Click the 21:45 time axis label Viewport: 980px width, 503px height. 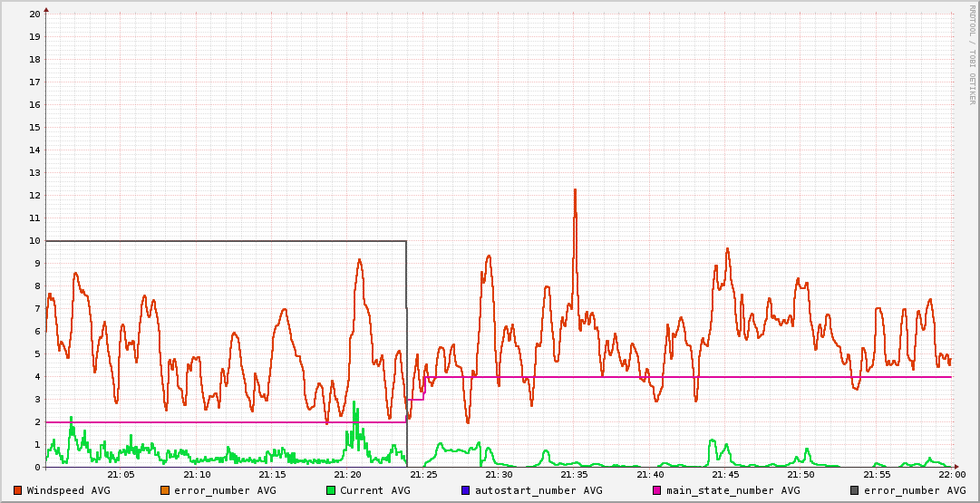725,474
